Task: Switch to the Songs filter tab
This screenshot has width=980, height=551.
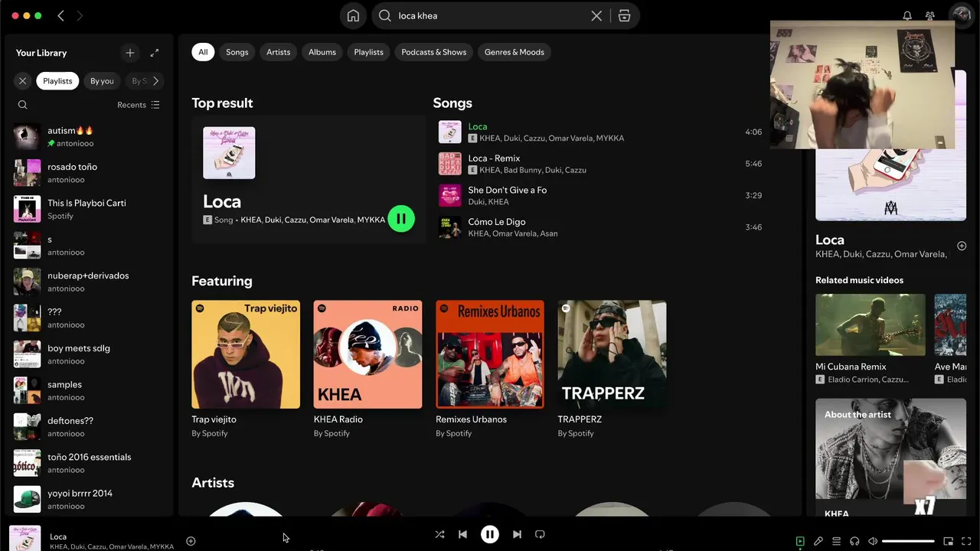Action: (x=237, y=52)
